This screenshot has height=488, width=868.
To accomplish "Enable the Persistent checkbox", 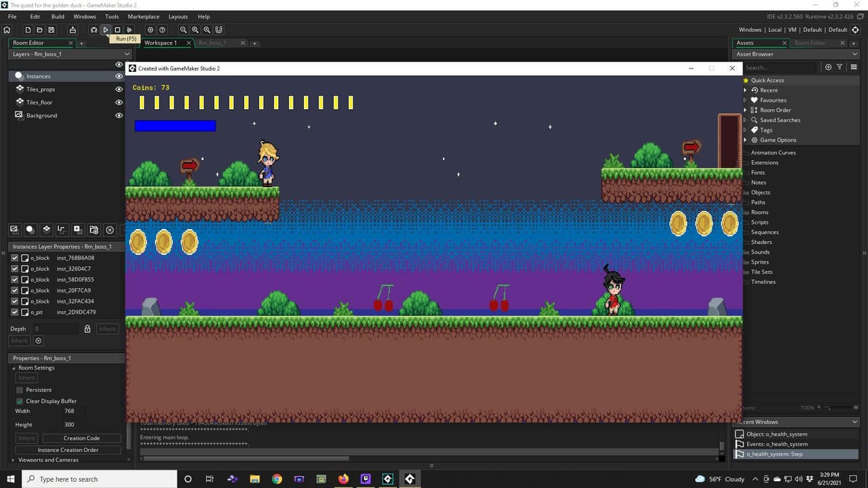I will 20,390.
